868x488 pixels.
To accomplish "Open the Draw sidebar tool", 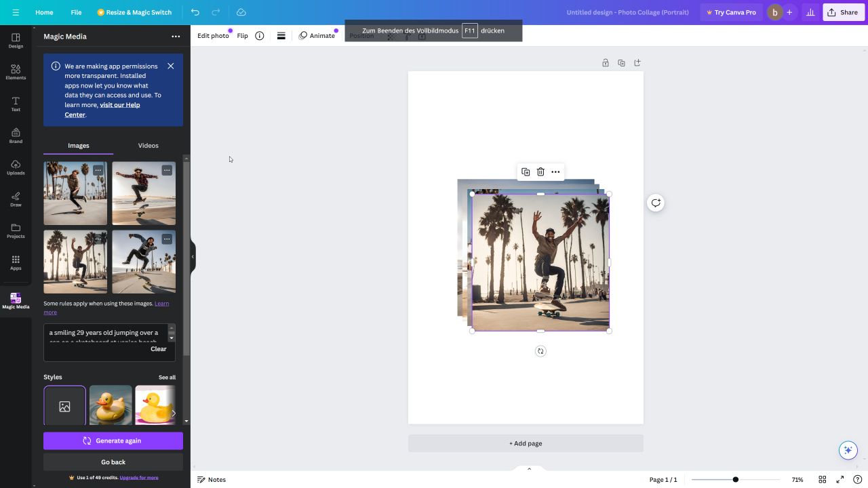I will pos(16,199).
